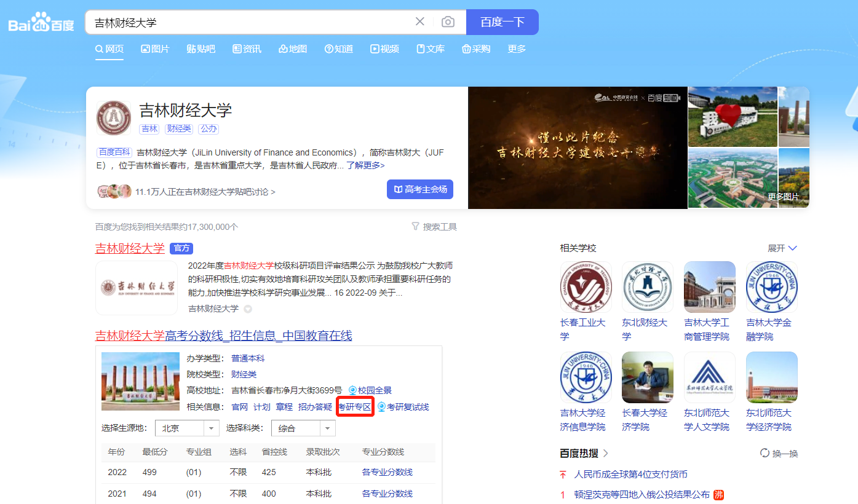The image size is (858, 504).
Task: Clear the search box with X icon
Action: [420, 22]
